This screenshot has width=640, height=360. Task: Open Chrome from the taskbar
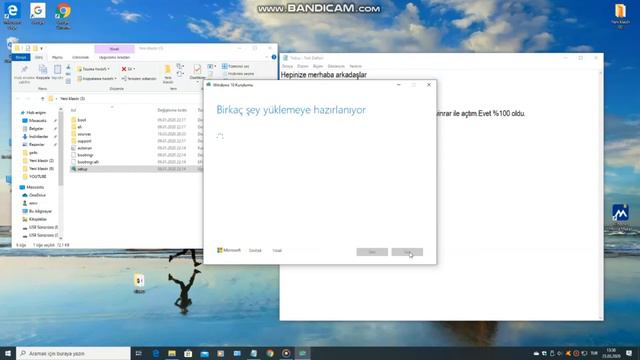click(270, 353)
